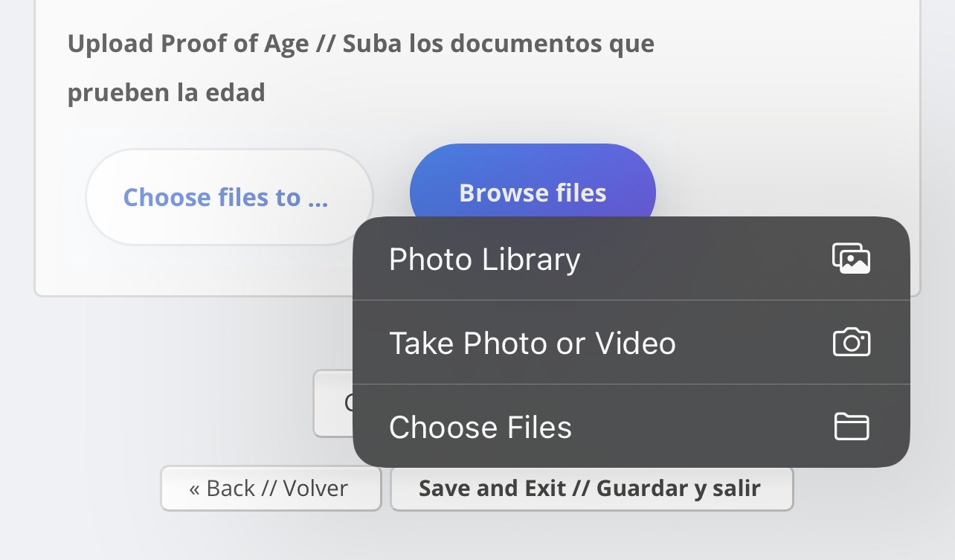Click the 'prueben la edad' text line

[167, 93]
